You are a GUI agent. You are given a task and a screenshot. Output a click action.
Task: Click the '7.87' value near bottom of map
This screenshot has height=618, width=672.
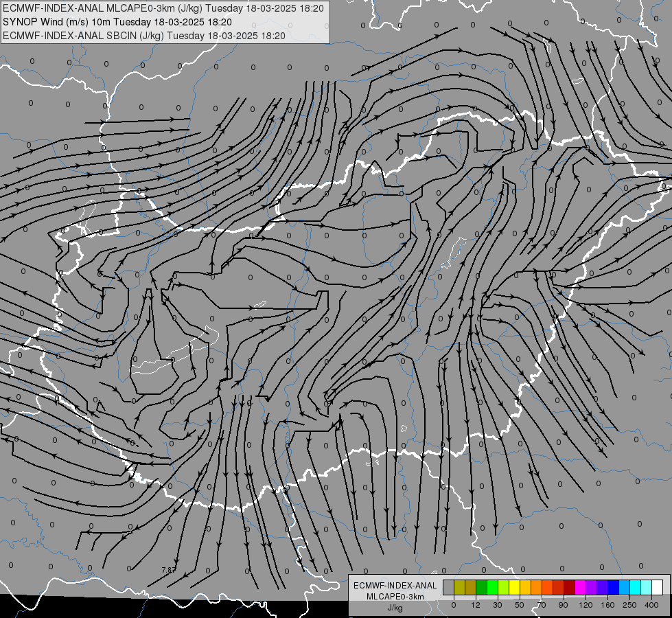pos(168,570)
